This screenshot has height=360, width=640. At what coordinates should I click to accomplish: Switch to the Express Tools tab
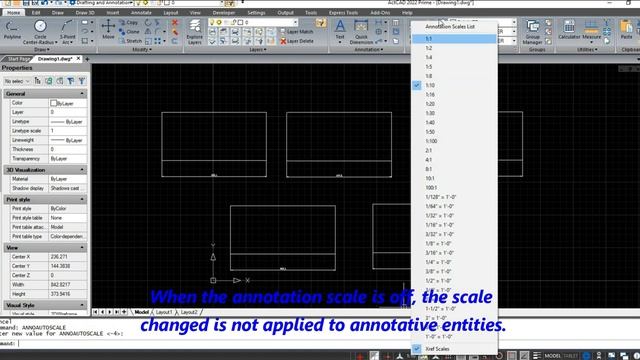tap(343, 13)
